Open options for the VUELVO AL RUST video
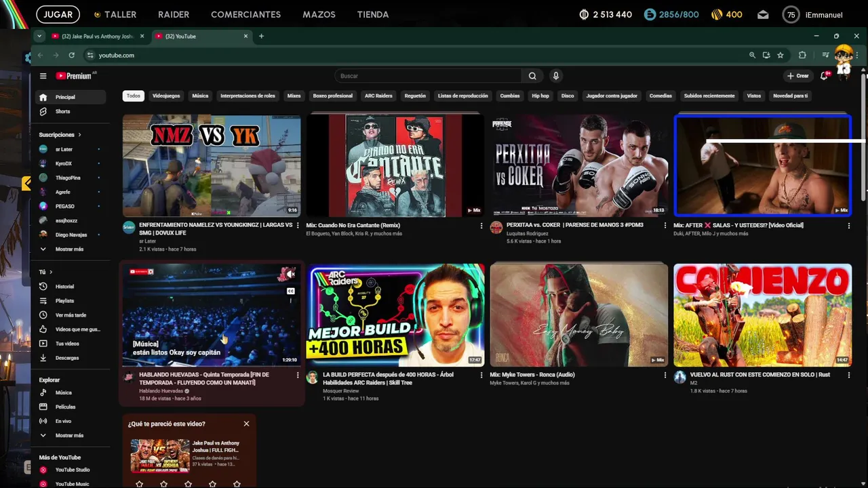This screenshot has width=868, height=488. point(849,375)
